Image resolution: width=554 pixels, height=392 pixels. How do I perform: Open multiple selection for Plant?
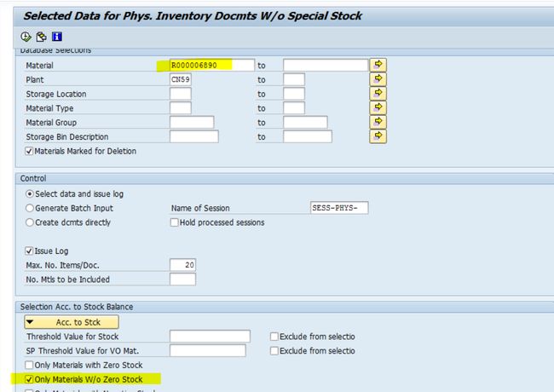(x=378, y=79)
